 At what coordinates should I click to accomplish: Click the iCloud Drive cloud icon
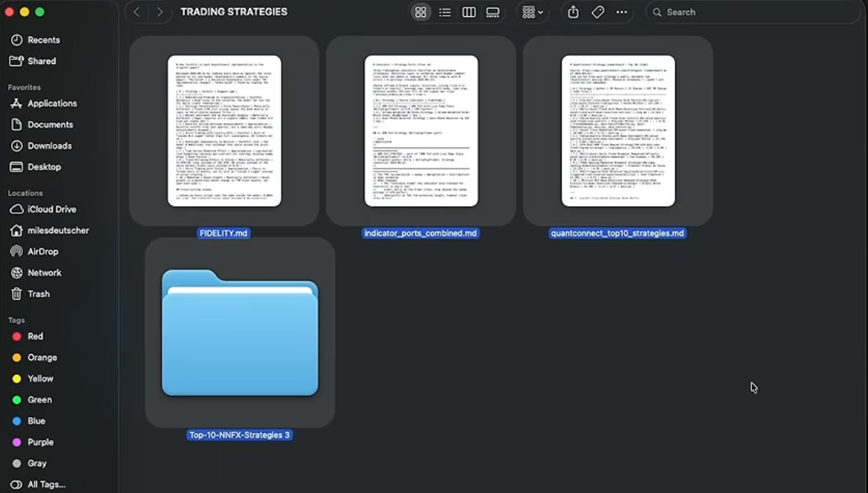[x=16, y=209]
